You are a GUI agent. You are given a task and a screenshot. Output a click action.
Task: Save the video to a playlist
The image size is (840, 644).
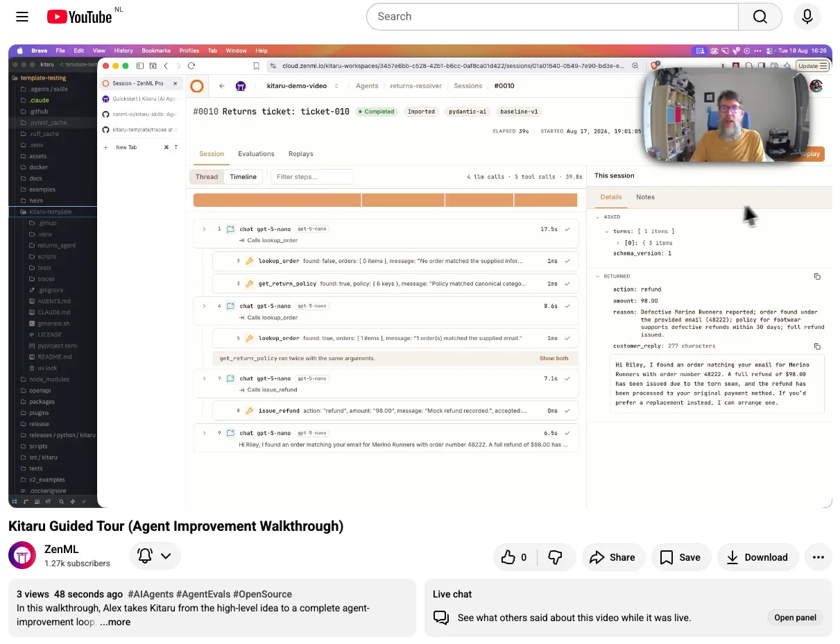[680, 557]
